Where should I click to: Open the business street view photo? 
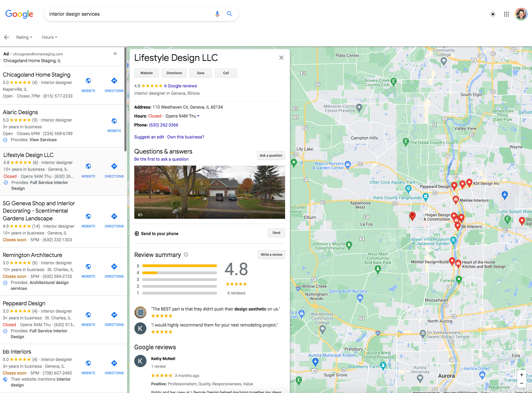tap(210, 192)
